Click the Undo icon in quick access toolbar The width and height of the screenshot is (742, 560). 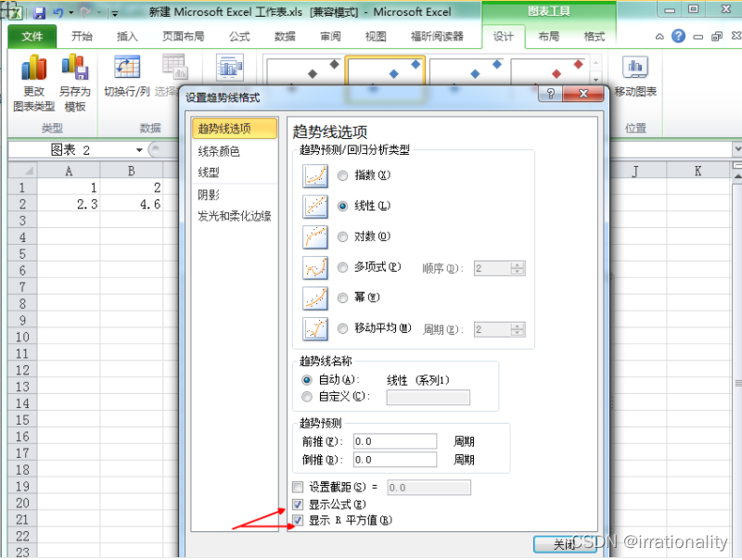58,13
